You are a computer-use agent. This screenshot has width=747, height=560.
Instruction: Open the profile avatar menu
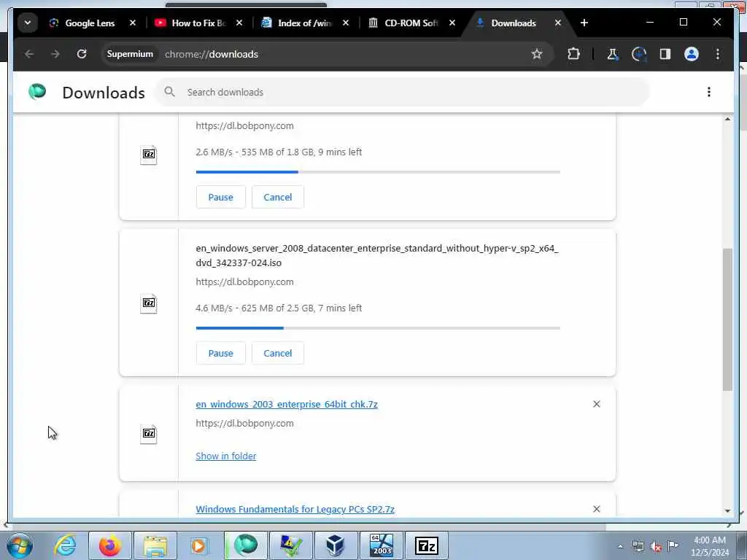click(x=692, y=54)
